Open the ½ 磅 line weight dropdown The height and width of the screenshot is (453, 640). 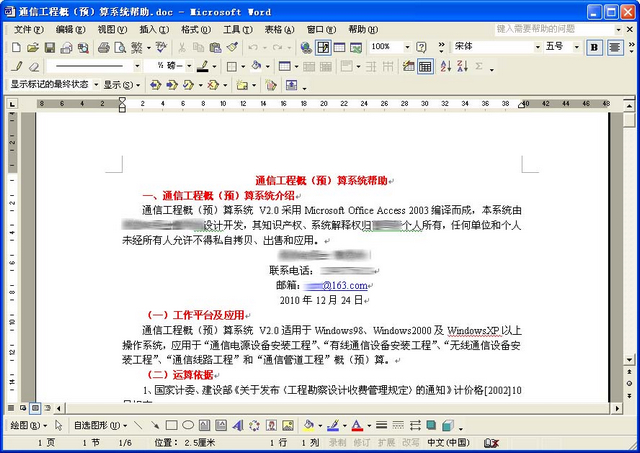(189, 66)
